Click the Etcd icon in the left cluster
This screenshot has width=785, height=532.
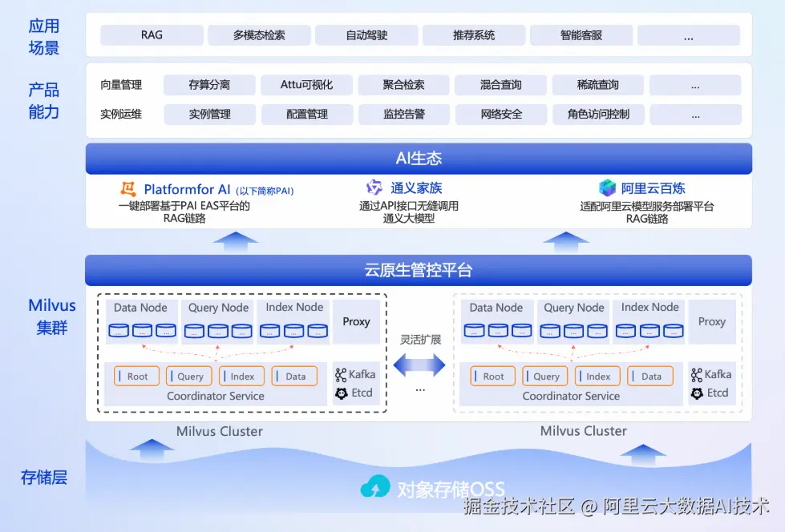coord(342,393)
